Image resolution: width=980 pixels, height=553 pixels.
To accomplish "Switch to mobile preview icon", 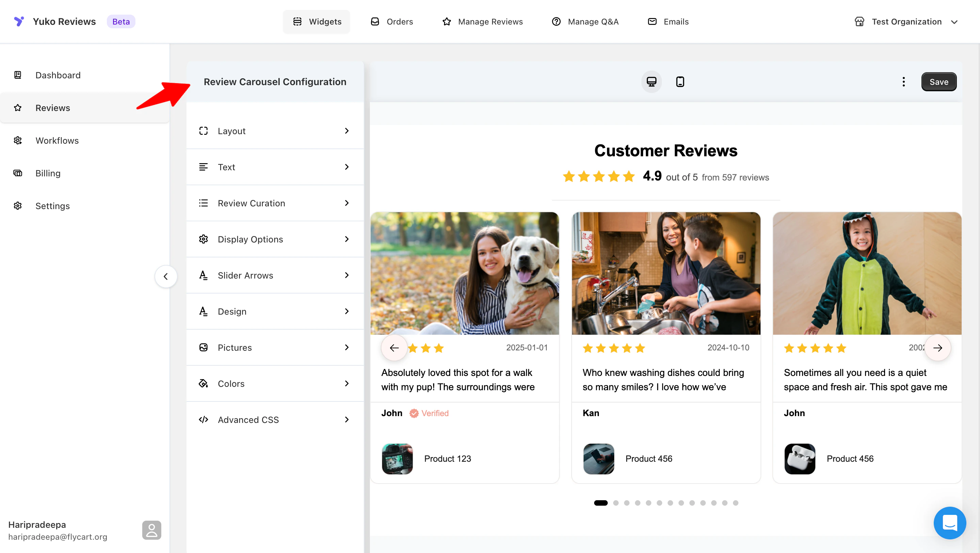I will [680, 81].
